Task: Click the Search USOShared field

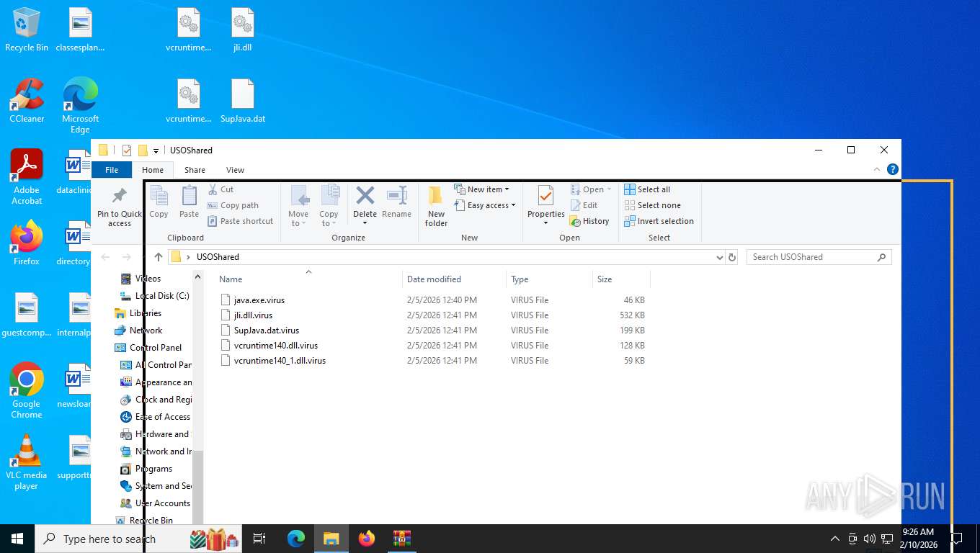Action: 819,257
